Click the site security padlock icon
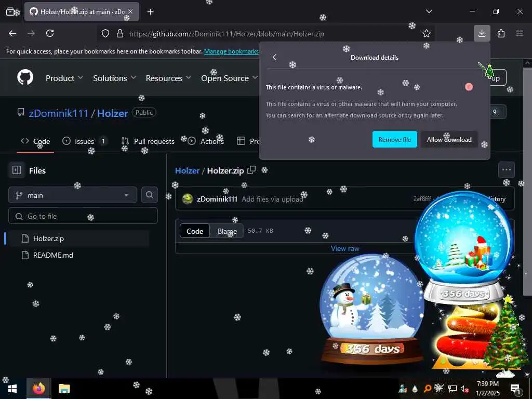The height and width of the screenshot is (399, 532). click(x=120, y=33)
